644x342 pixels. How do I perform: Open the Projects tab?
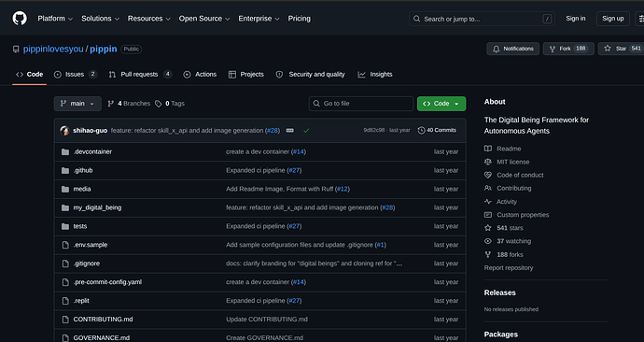[x=246, y=75]
